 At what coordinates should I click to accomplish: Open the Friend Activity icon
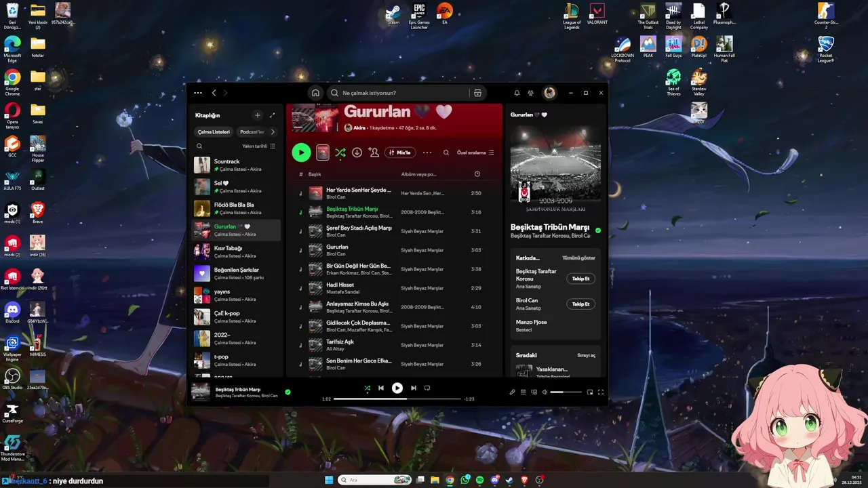[x=531, y=93]
